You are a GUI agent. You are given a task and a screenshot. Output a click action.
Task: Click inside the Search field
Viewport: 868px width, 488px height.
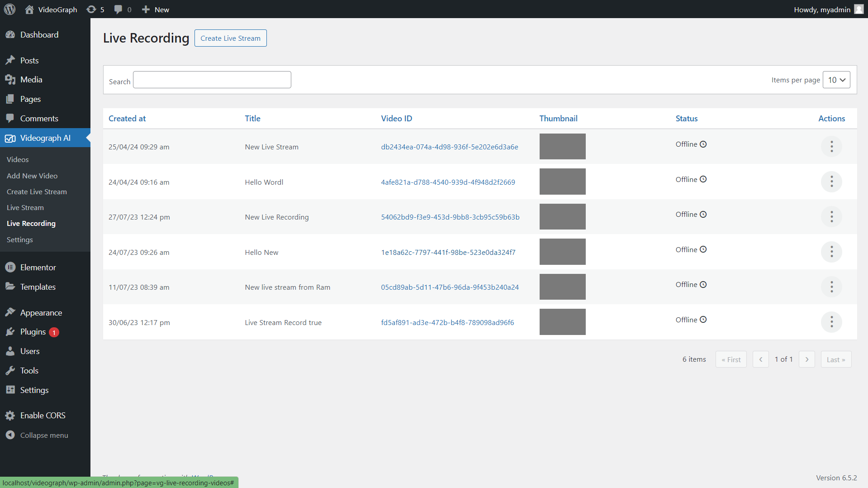[x=212, y=79]
